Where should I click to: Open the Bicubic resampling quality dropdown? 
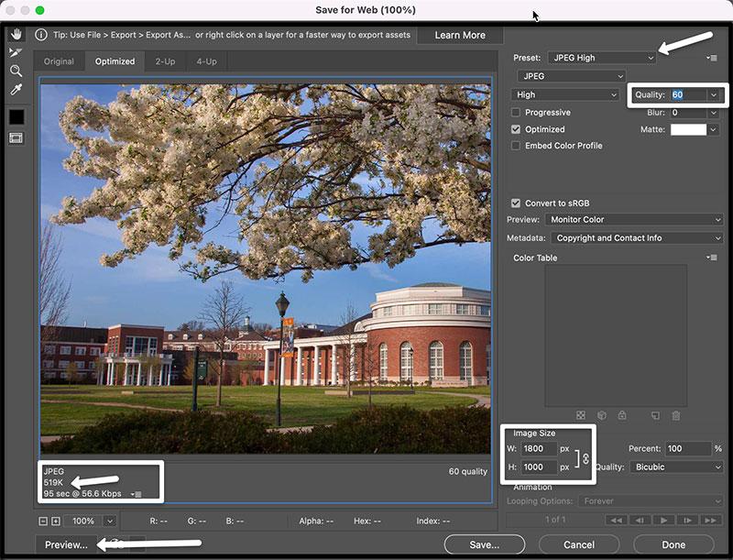(676, 467)
